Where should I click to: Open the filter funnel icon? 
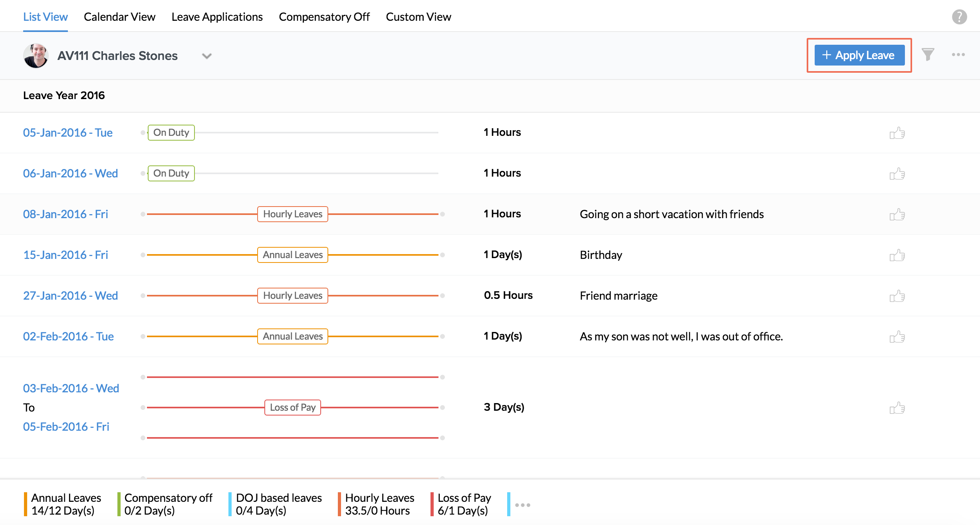click(x=928, y=55)
